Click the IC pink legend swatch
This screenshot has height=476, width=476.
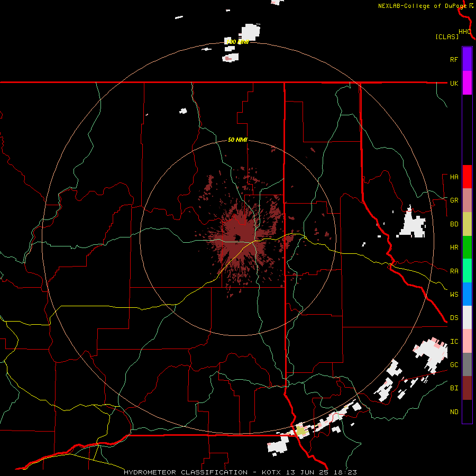467,341
